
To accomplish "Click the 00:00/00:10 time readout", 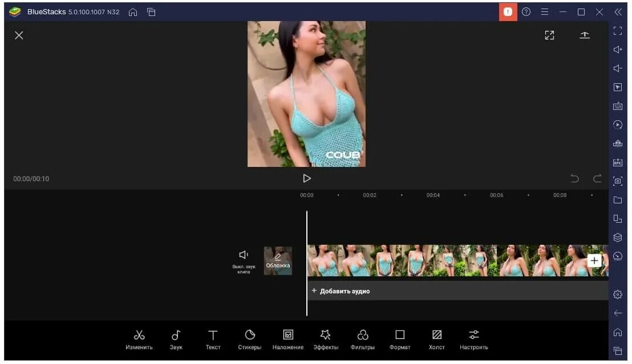I will pyautogui.click(x=31, y=179).
